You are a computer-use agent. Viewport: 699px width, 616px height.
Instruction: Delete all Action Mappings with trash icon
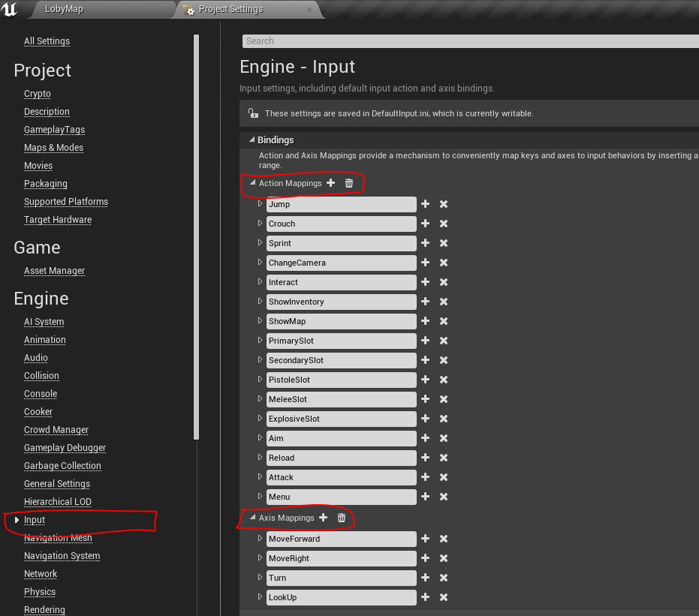point(349,183)
